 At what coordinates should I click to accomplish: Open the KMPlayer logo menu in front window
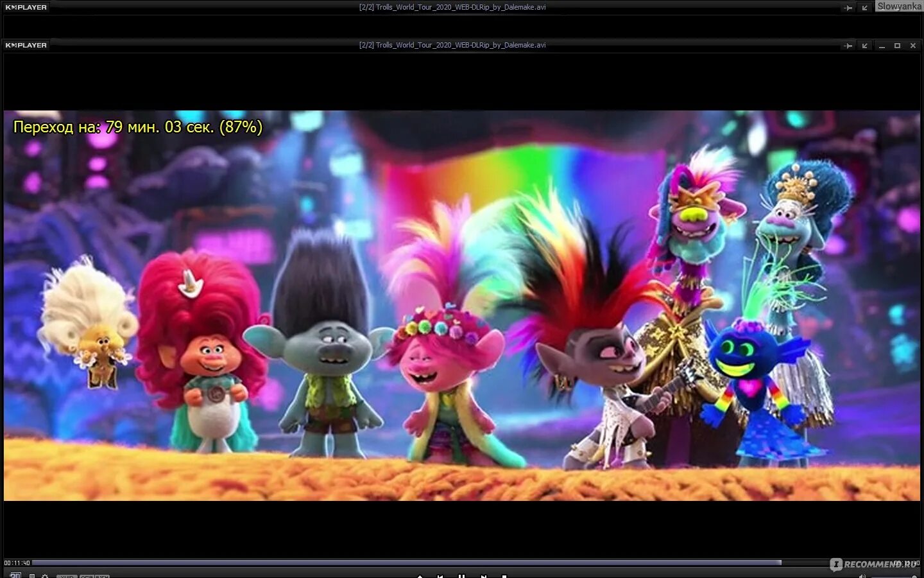(26, 45)
